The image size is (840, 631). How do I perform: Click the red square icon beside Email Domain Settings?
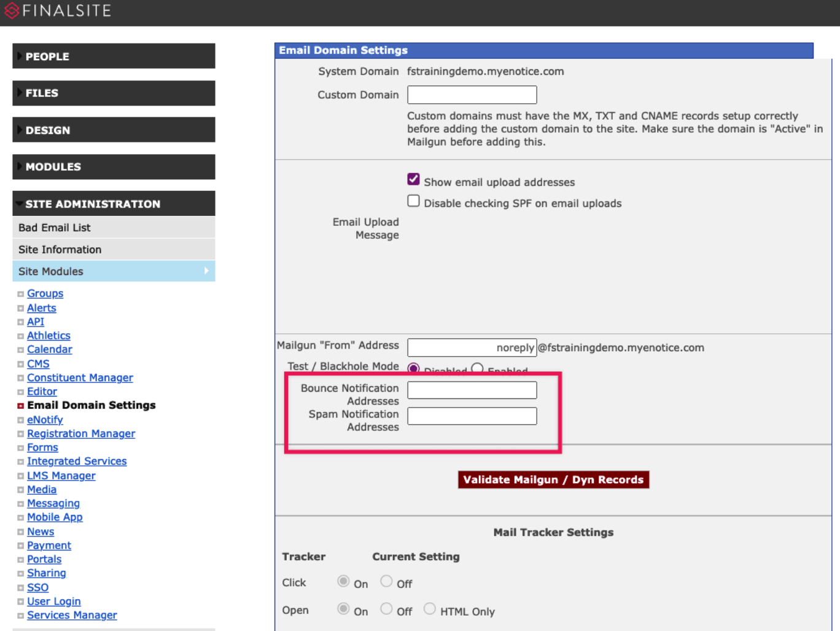tap(20, 405)
